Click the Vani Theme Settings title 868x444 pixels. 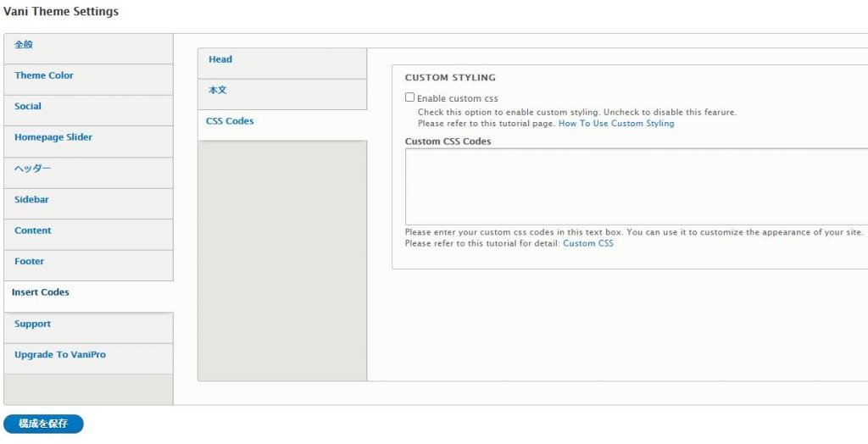click(61, 11)
